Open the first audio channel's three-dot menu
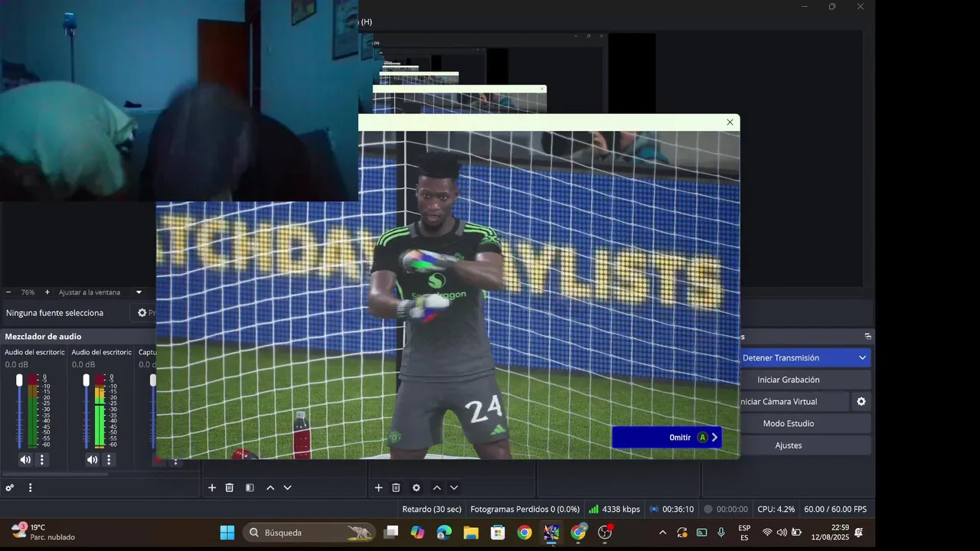The height and width of the screenshot is (551, 980). tap(42, 460)
